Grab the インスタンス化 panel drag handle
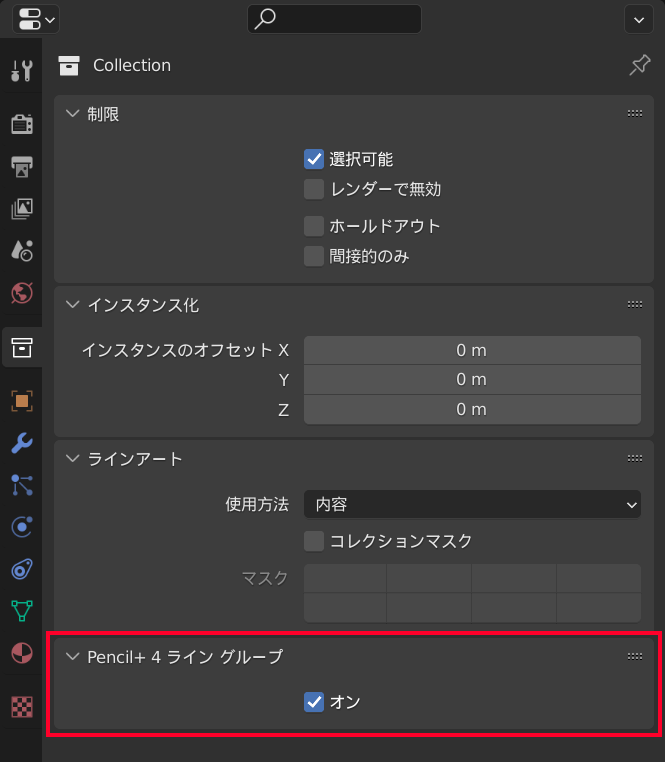This screenshot has height=762, width=665. [634, 305]
